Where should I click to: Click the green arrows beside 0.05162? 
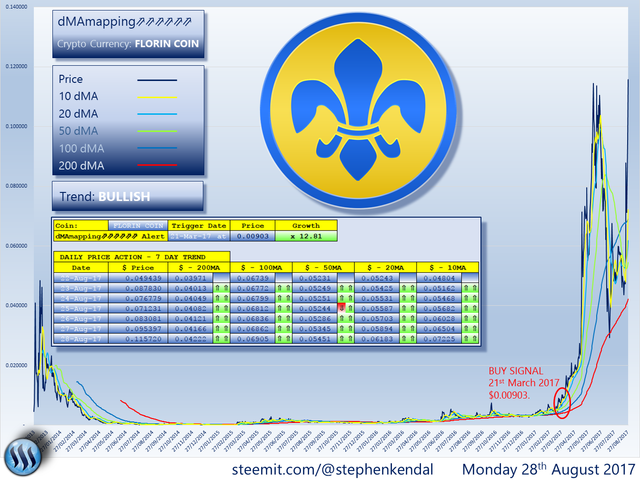coord(470,288)
